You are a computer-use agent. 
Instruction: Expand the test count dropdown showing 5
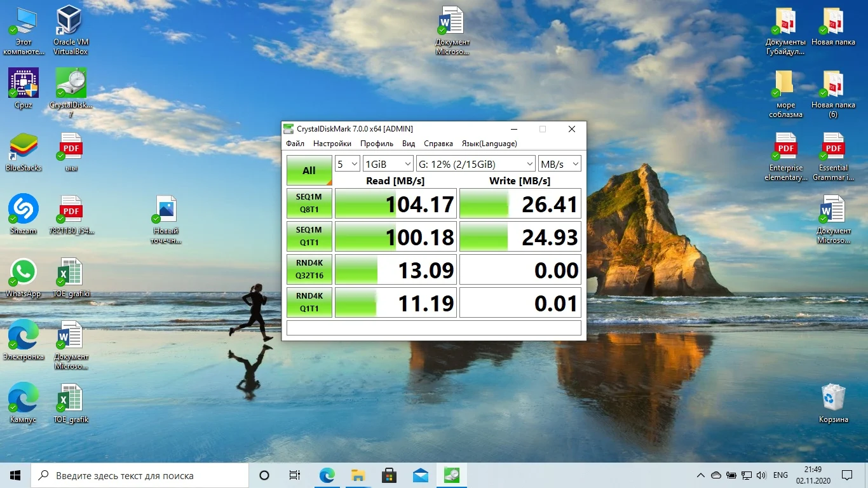348,164
